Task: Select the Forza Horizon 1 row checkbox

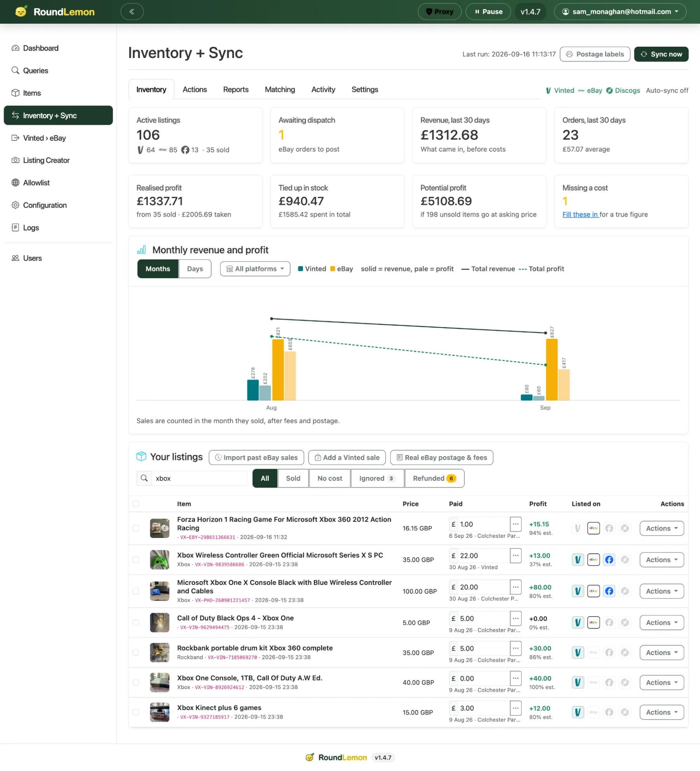Action: (136, 528)
